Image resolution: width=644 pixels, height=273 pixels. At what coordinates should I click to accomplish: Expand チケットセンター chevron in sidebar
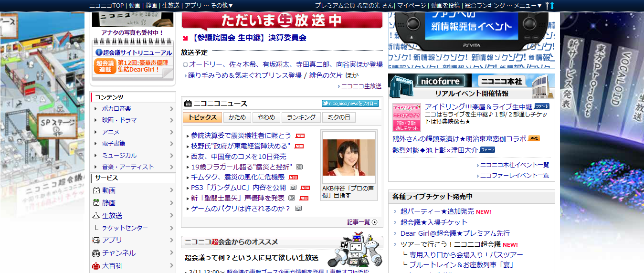pos(171,228)
